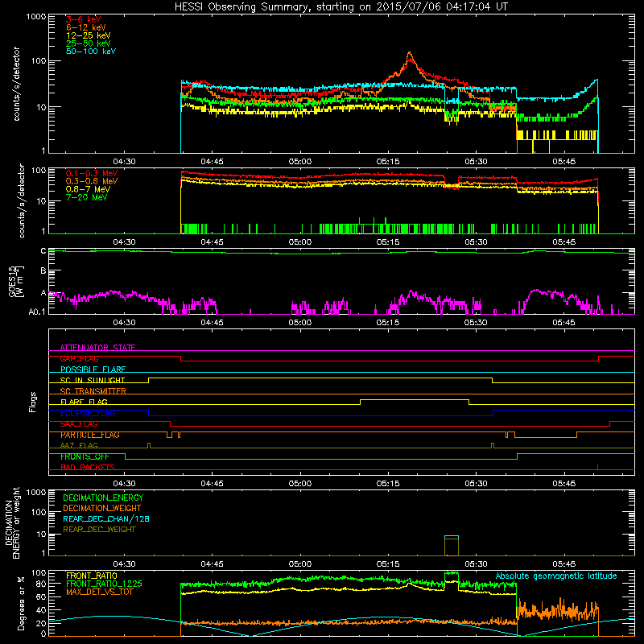Select the SC_IN_SUNLIGHT flag label
644x644 pixels.
coord(93,380)
